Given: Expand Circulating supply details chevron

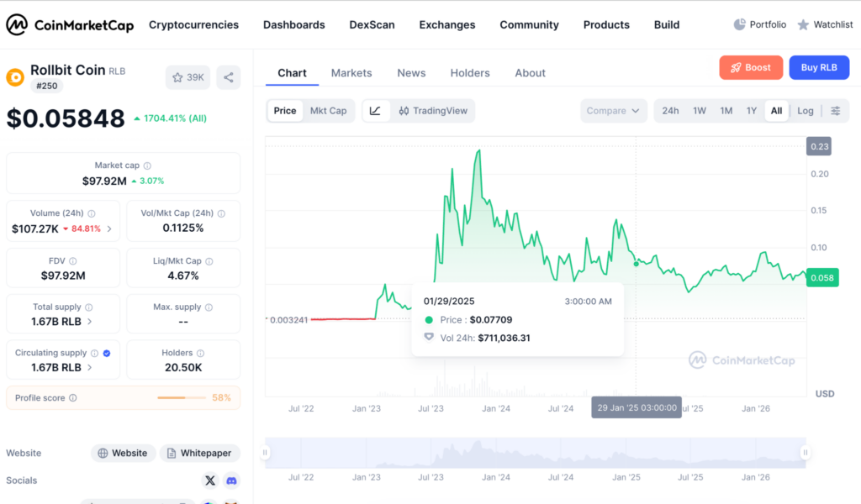Looking at the screenshot, I should (89, 367).
